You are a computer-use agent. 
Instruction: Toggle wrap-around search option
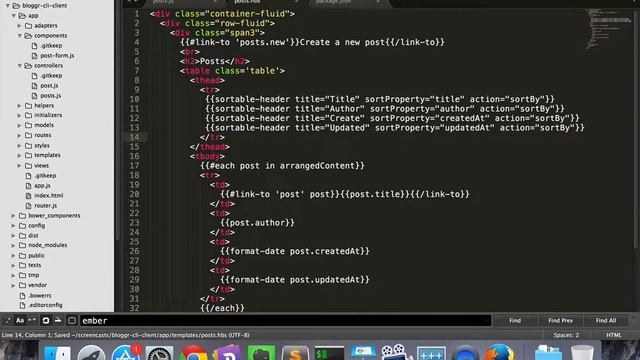[46, 320]
